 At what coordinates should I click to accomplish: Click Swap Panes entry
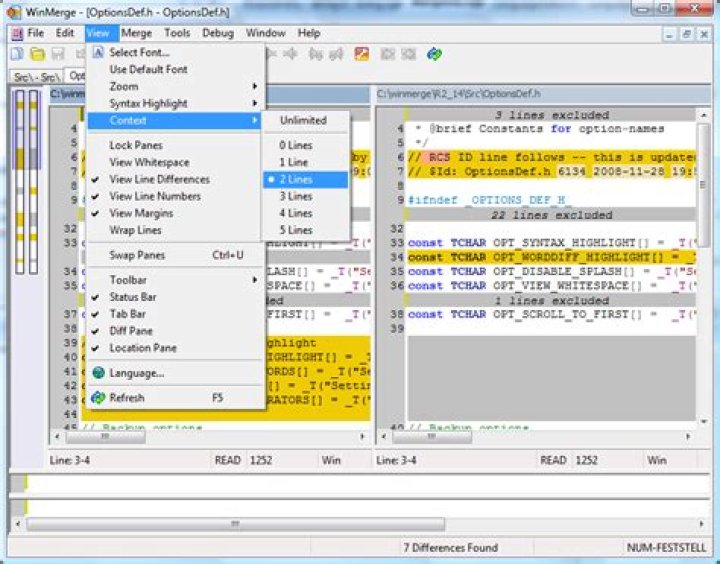point(173,255)
